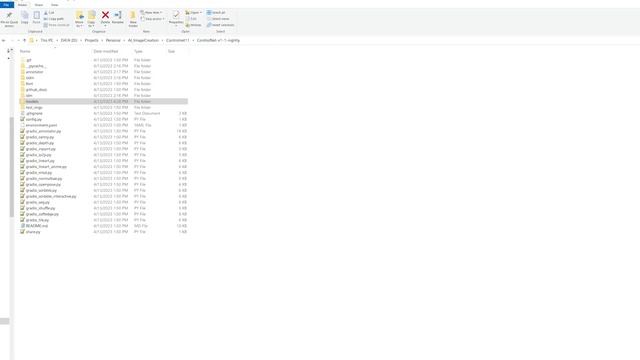
Task: Click the gradio_inpaint.py file icon
Action: [22, 149]
